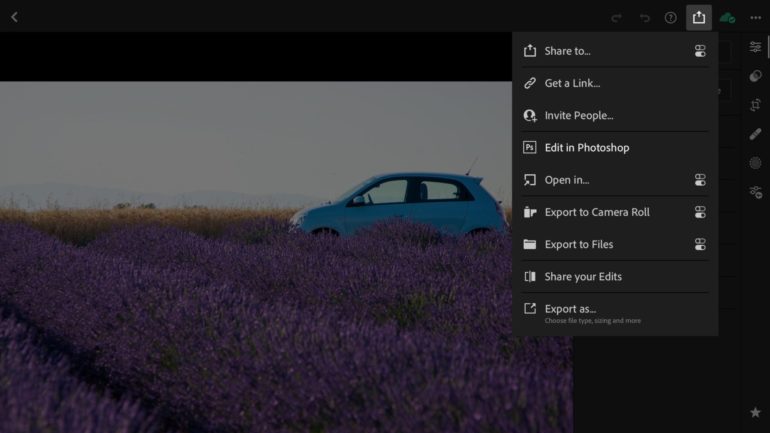Viewport: 770px width, 433px height.
Task: Close the share menu via share icon
Action: click(x=699, y=18)
